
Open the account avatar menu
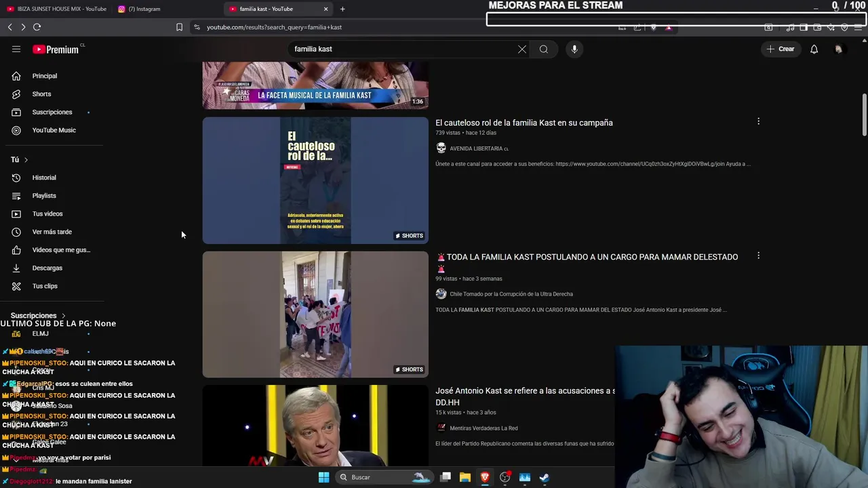point(839,49)
